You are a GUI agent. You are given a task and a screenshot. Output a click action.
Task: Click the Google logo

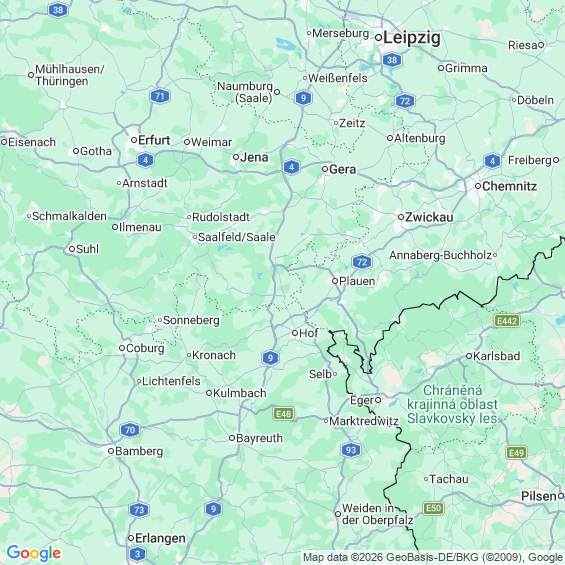click(34, 553)
